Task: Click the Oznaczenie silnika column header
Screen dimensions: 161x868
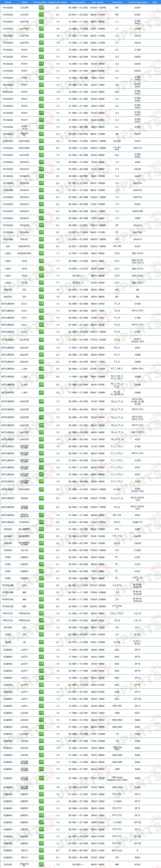Action: click(x=138, y=2)
